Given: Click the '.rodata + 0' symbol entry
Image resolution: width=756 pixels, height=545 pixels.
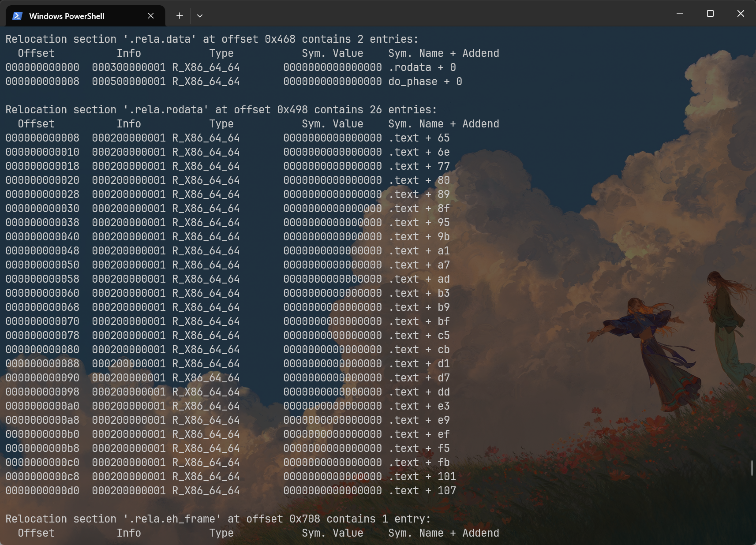Looking at the screenshot, I should (x=422, y=67).
